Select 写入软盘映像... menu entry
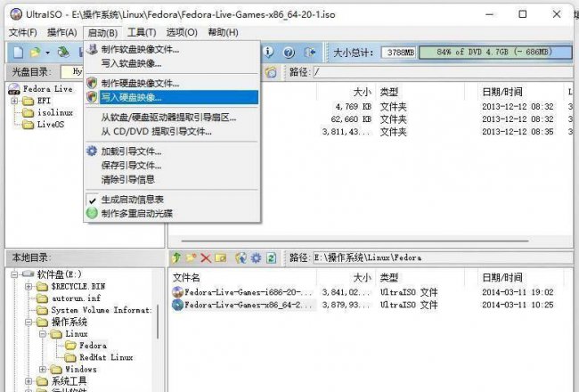 tap(172, 63)
